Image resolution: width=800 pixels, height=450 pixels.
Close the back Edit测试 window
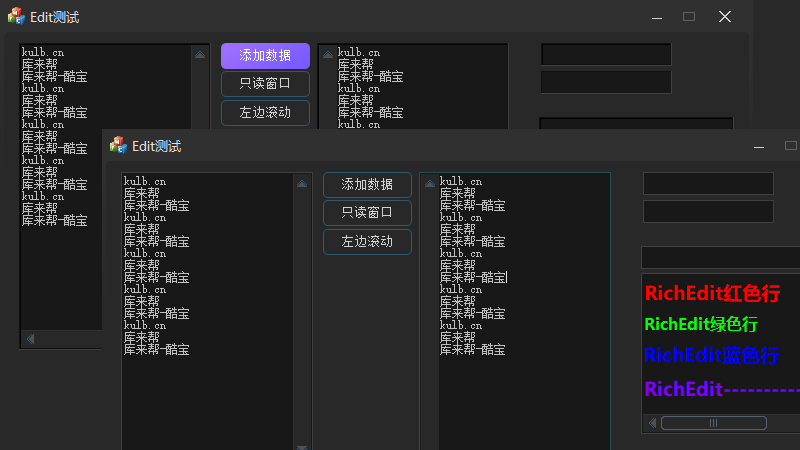click(x=725, y=17)
